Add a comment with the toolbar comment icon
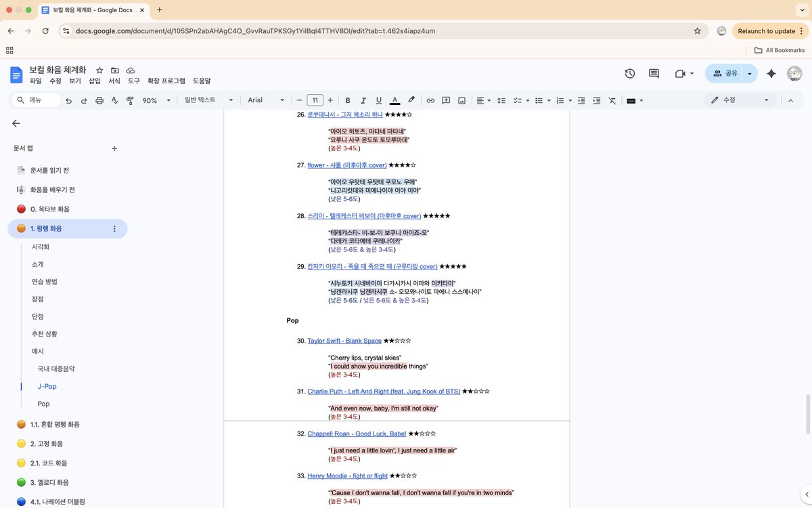Screen dimensions: 812x508 pyautogui.click(x=446, y=100)
